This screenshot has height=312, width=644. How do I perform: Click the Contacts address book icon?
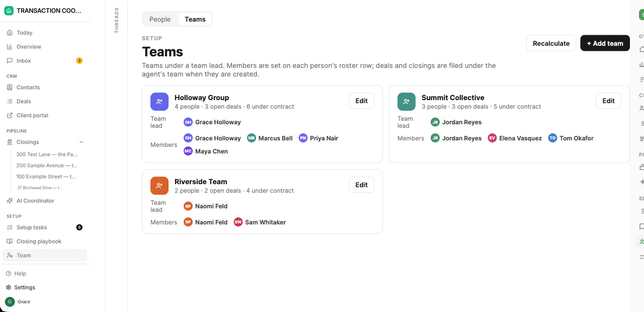10,88
